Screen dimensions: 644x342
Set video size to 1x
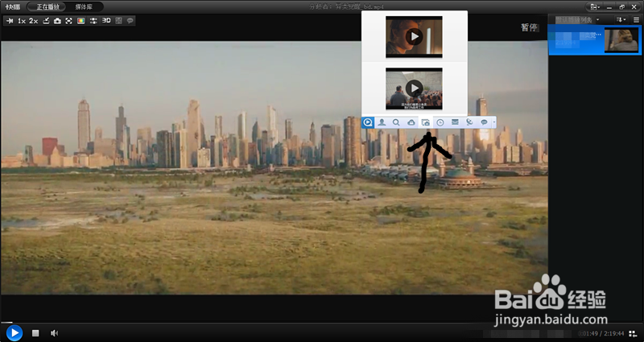[x=22, y=21]
